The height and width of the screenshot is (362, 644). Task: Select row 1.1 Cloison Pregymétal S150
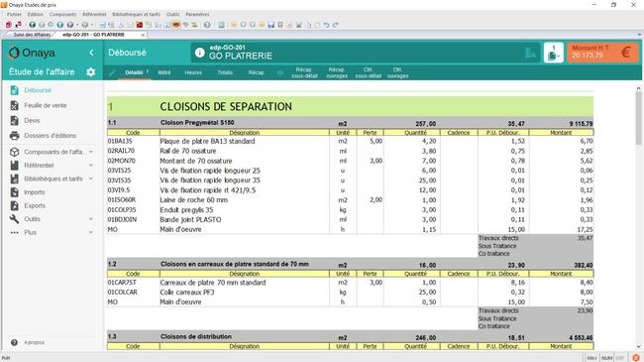350,123
